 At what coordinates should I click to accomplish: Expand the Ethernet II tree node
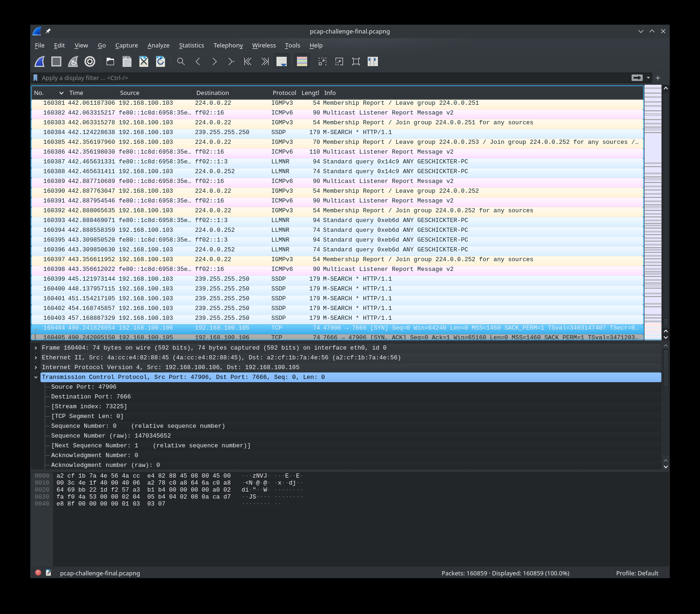coord(36,358)
